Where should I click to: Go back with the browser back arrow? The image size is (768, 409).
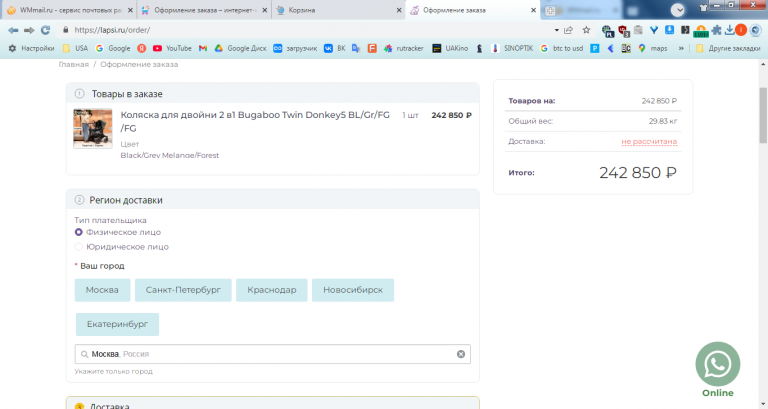(x=13, y=30)
